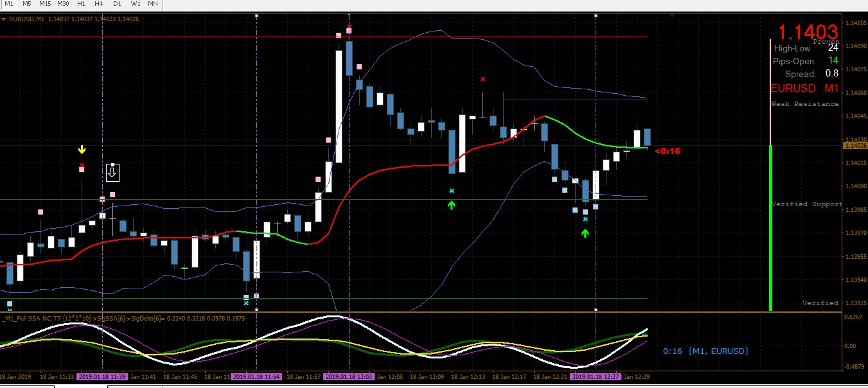Select the 2019.01.18 11:54 time label

coord(256,377)
